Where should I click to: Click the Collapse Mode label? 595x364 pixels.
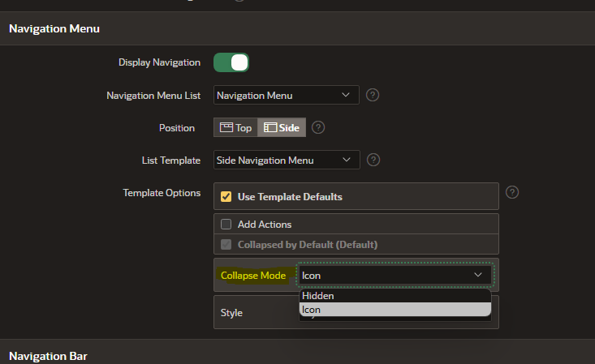pyautogui.click(x=253, y=276)
